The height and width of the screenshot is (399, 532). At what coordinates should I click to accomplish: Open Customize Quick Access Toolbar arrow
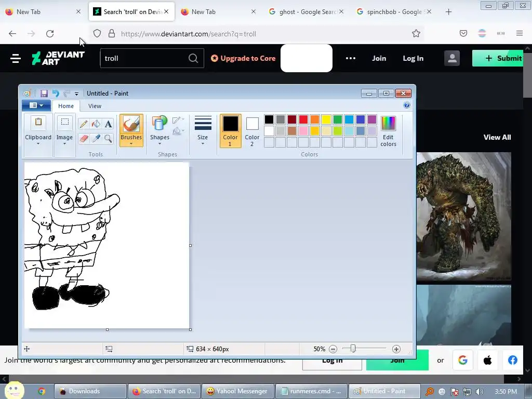pos(77,94)
